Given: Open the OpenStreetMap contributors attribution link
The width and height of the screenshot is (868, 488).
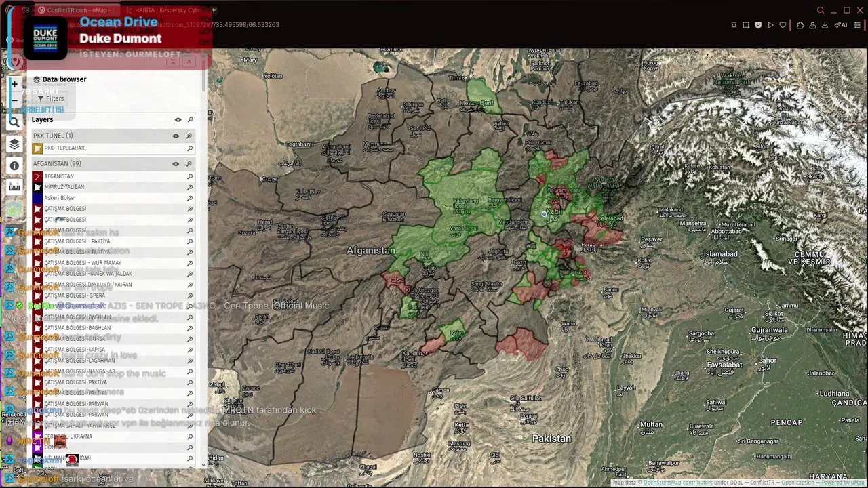Looking at the screenshot, I should [x=677, y=483].
